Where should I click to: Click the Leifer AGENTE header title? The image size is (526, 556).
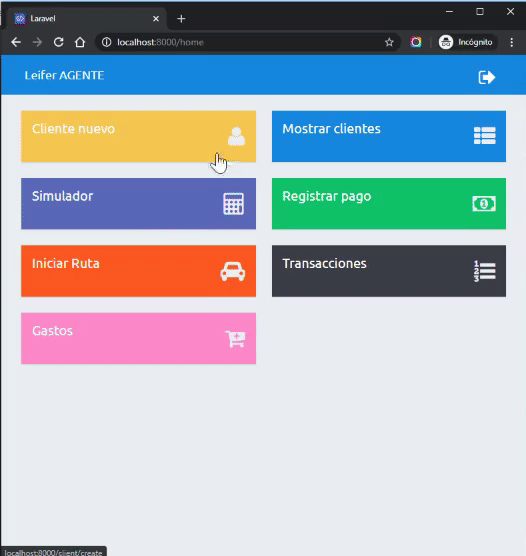[64, 76]
